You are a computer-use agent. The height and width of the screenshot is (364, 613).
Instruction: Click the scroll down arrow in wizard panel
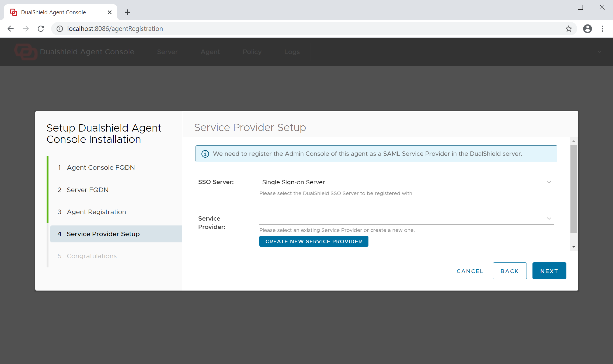click(574, 247)
